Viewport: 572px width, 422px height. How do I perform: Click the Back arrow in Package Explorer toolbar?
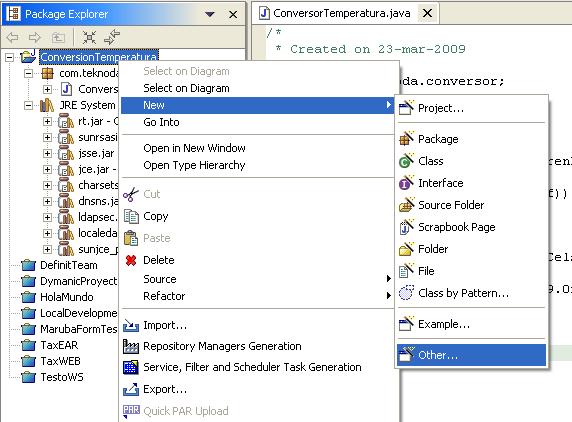(x=13, y=37)
